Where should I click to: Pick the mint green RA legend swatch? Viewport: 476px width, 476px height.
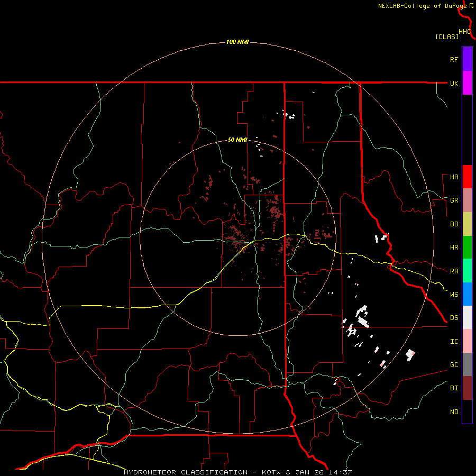(467, 271)
